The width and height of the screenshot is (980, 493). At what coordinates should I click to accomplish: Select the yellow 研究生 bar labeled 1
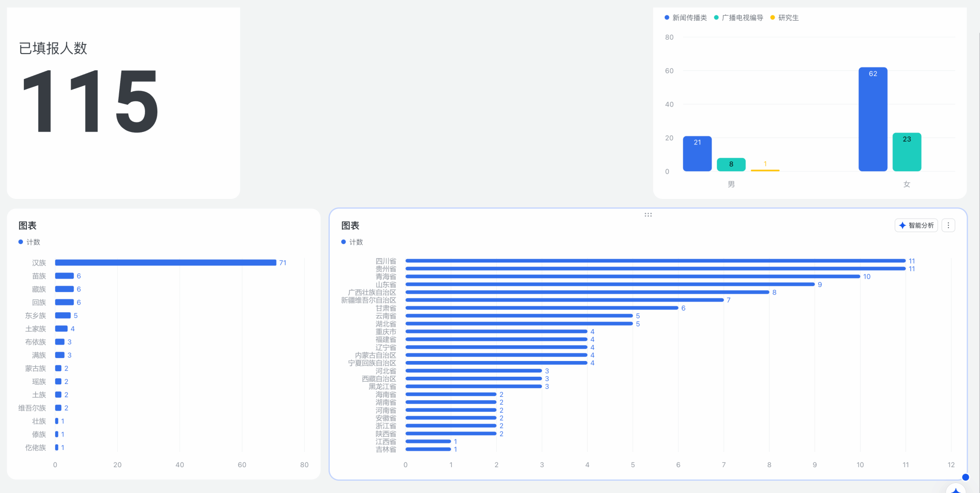(x=765, y=170)
